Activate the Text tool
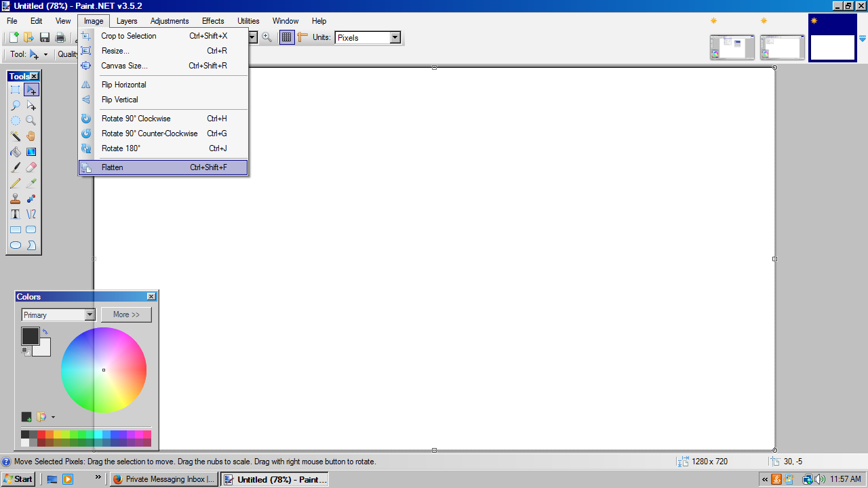This screenshot has height=488, width=868. pos(16,214)
